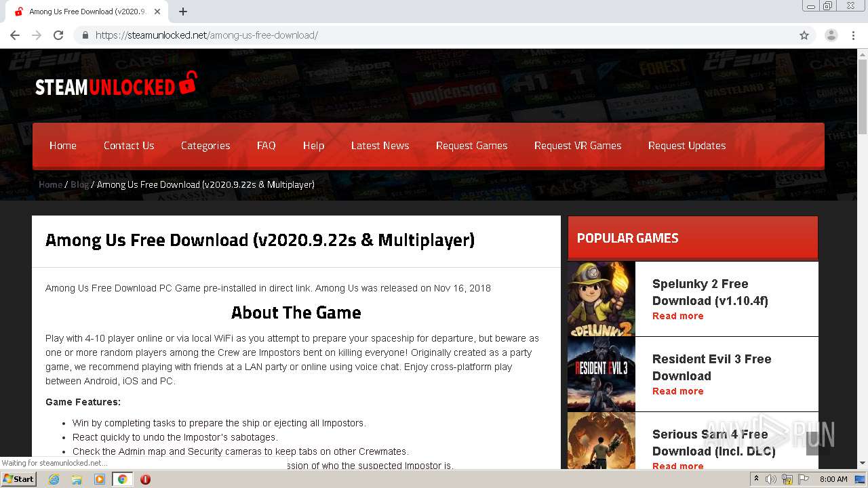Open Contact Us in the navigation bar

[x=129, y=146]
